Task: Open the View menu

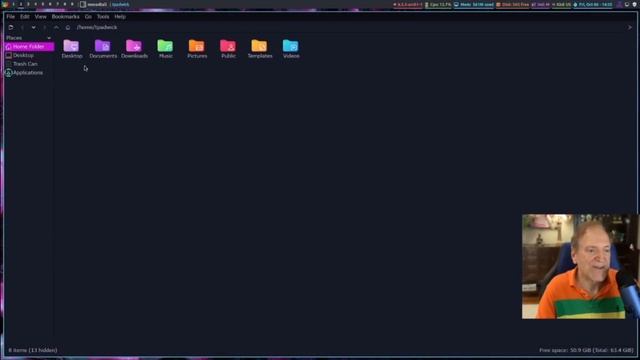Action: pyautogui.click(x=40, y=17)
